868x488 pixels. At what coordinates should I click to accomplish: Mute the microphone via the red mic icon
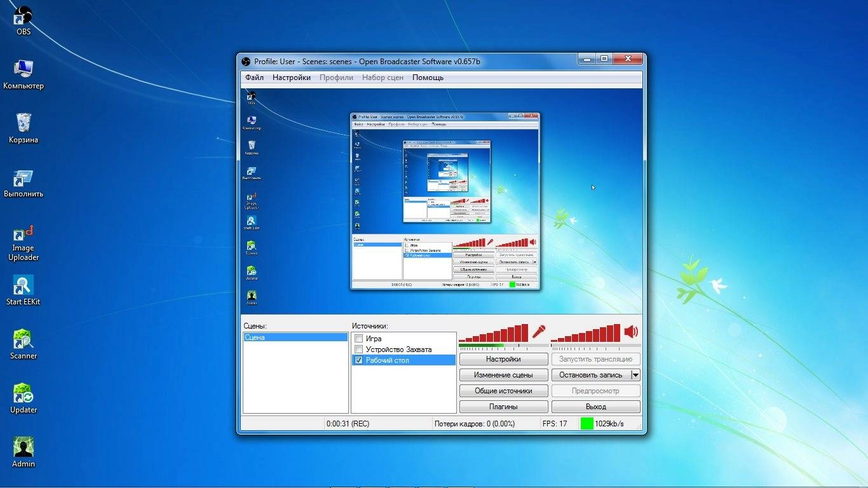[539, 332]
